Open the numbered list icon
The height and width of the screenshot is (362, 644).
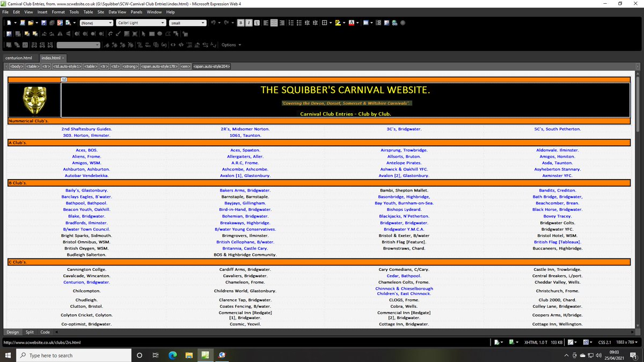tap(291, 23)
